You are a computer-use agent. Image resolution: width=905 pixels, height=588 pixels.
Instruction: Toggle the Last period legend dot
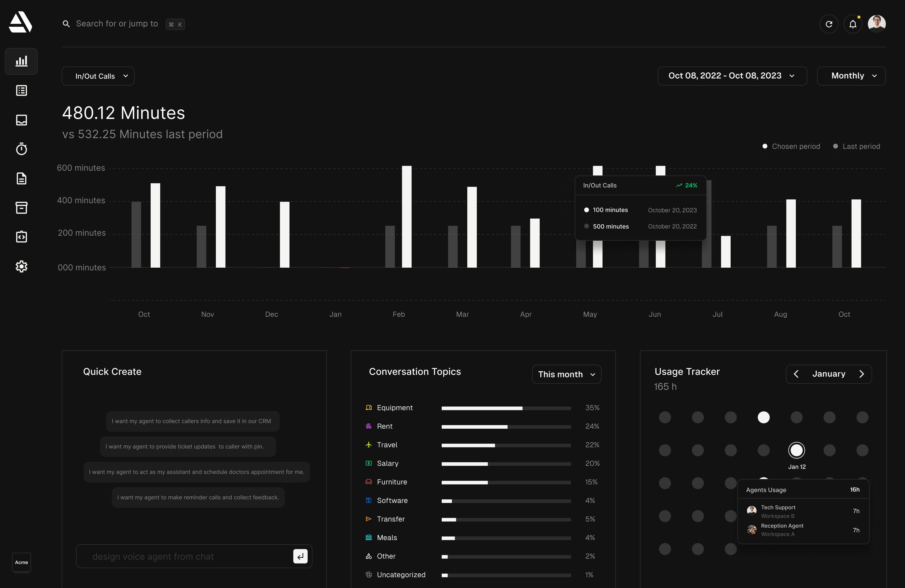tap(835, 146)
